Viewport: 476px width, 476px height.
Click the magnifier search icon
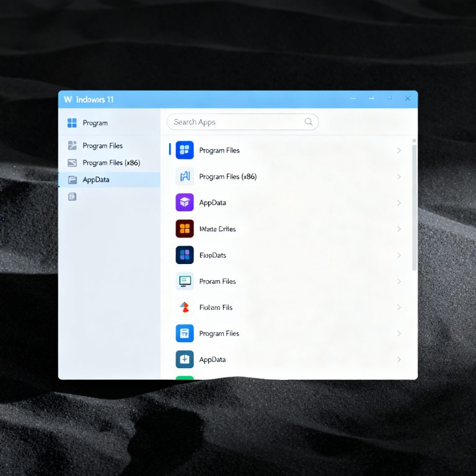click(x=309, y=121)
